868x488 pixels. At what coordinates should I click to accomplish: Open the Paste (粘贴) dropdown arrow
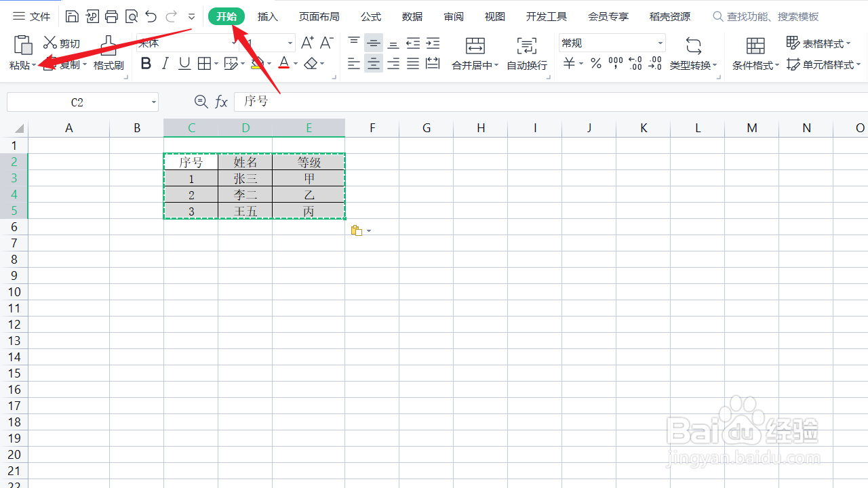click(34, 66)
